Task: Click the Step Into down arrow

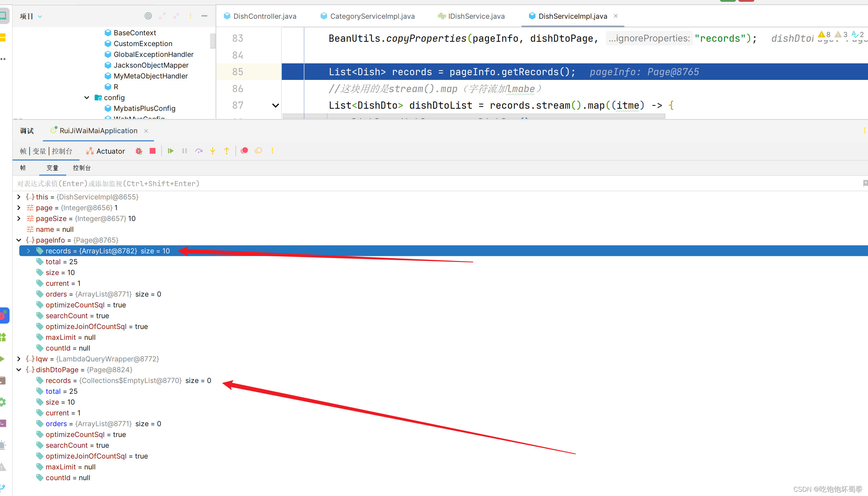Action: click(x=213, y=151)
